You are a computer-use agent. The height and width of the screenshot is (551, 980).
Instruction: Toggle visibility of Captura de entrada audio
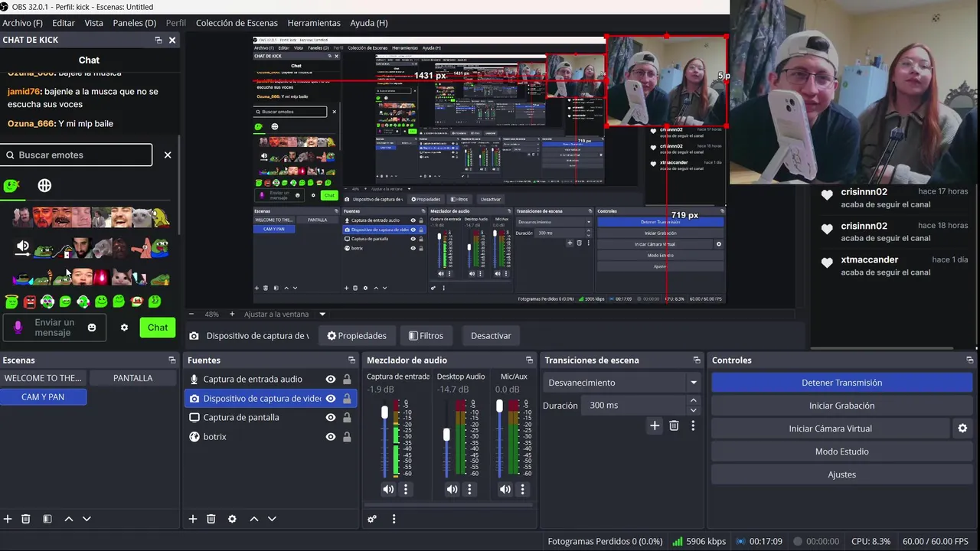pyautogui.click(x=331, y=379)
